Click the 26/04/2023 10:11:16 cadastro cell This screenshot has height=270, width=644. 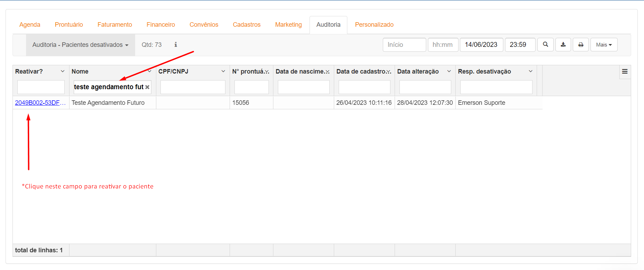364,103
